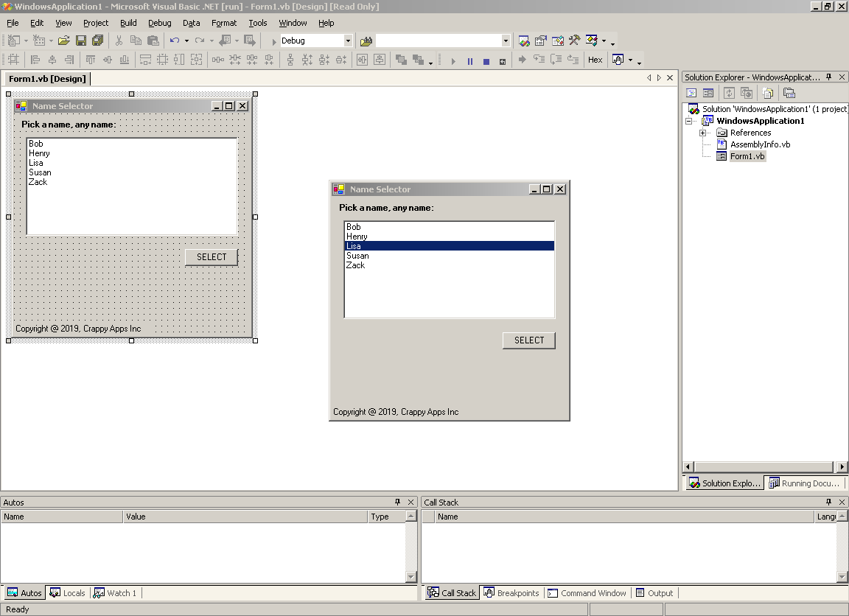The height and width of the screenshot is (616, 849).
Task: Click the Value column header in Autos
Action: (x=245, y=517)
